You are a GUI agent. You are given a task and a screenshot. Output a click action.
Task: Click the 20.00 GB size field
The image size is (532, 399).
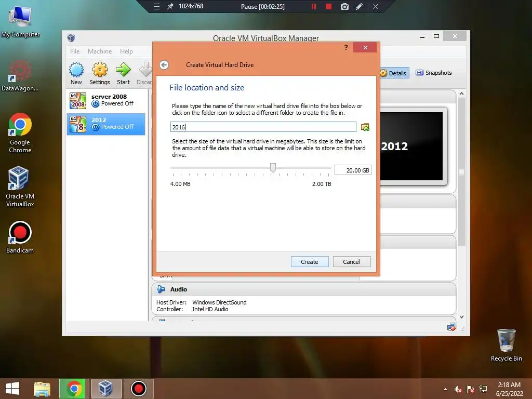tap(353, 170)
